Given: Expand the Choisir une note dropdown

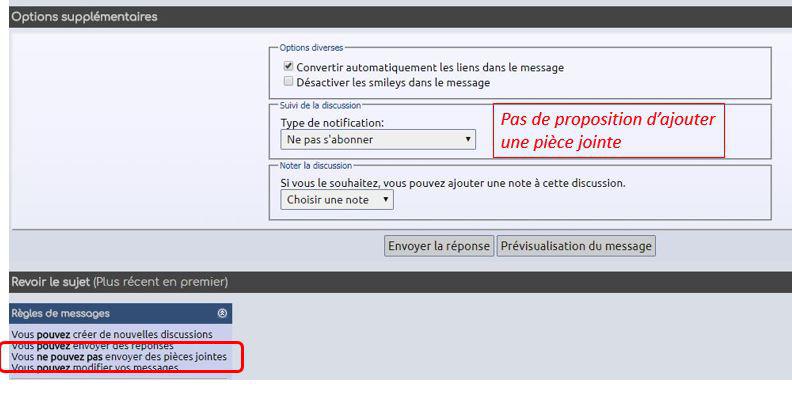Looking at the screenshot, I should tap(337, 200).
